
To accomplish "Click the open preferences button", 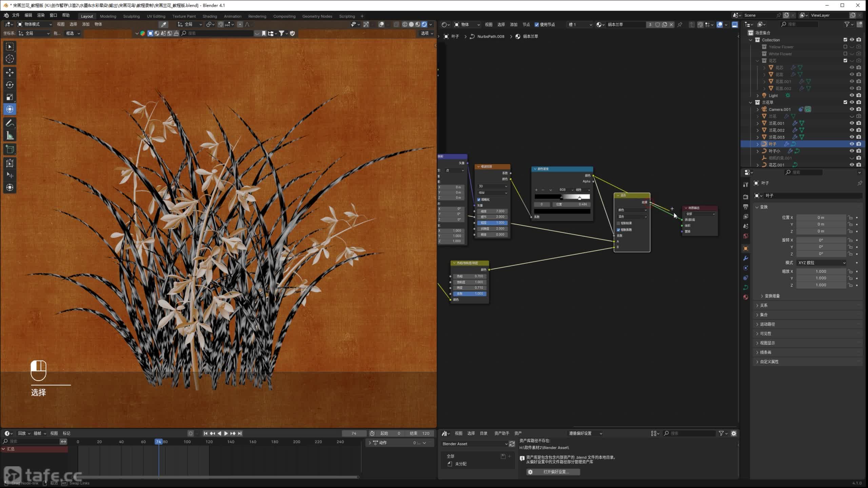I will click(x=553, y=472).
